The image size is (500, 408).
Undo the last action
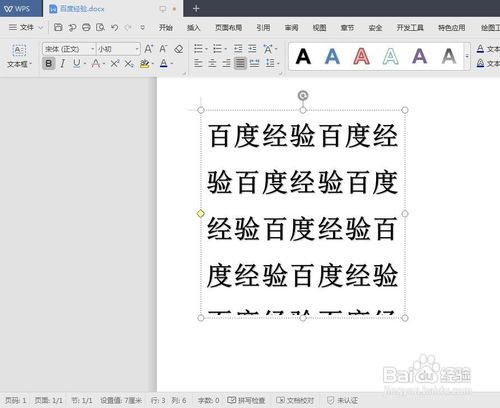point(114,27)
